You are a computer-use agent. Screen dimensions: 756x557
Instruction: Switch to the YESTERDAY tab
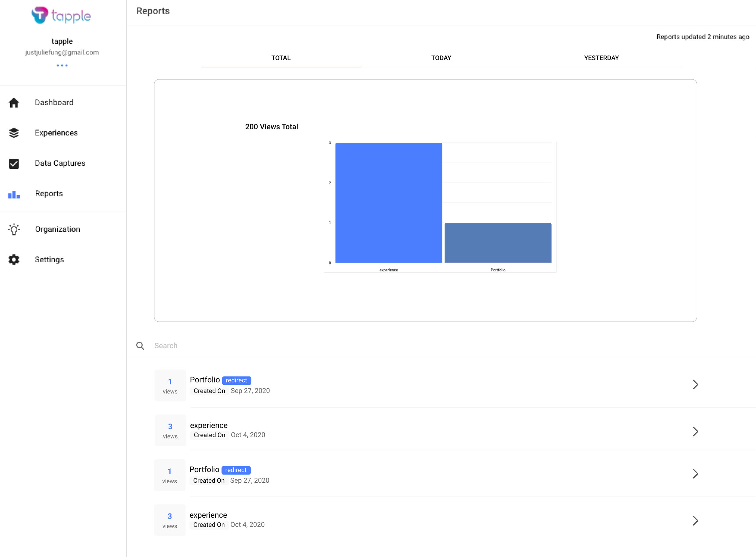(x=601, y=58)
